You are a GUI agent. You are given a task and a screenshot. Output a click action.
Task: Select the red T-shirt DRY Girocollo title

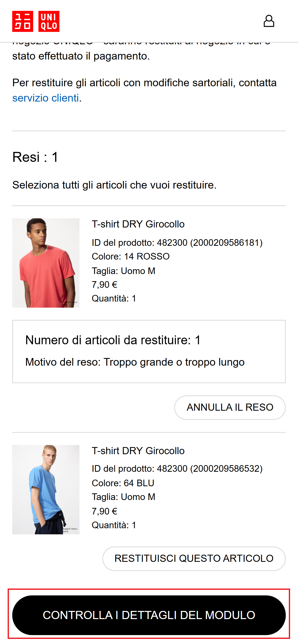pyautogui.click(x=138, y=224)
